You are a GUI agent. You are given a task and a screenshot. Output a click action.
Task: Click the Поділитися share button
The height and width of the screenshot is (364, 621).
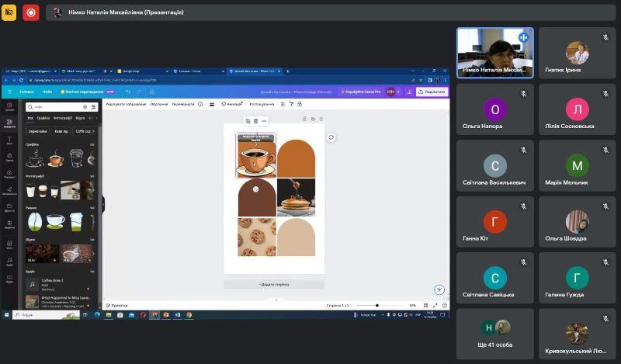432,92
